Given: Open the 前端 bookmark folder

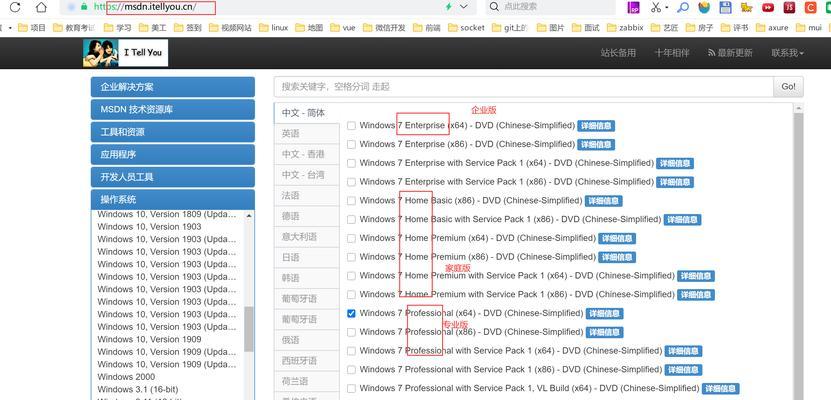Looking at the screenshot, I should [427, 28].
